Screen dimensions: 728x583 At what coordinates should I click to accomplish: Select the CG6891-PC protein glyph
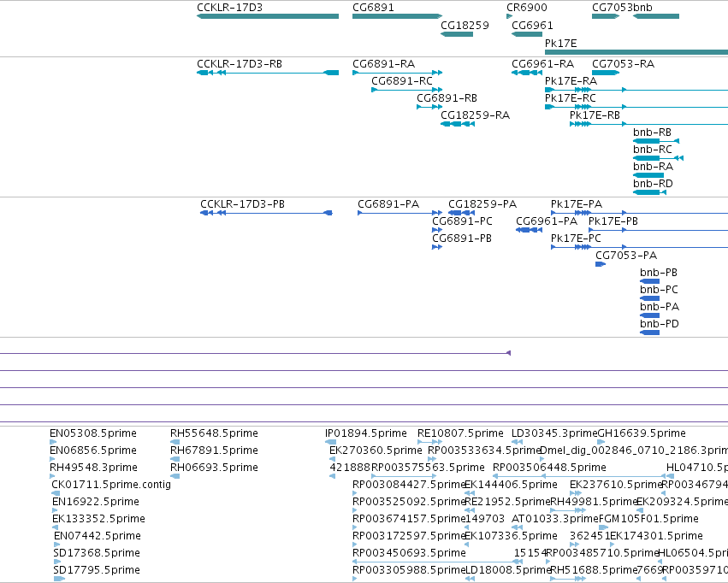[437, 230]
